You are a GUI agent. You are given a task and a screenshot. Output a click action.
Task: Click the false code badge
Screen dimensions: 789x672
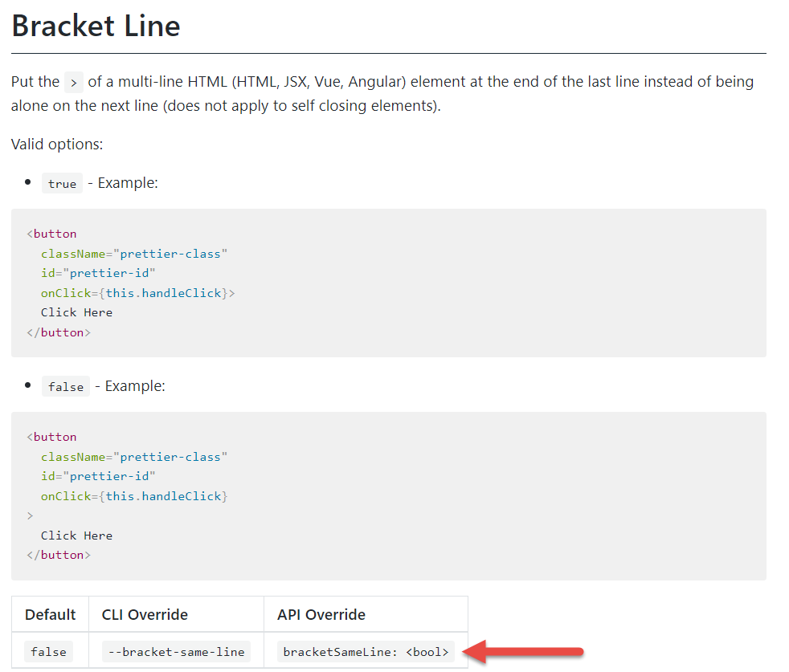pyautogui.click(x=65, y=386)
